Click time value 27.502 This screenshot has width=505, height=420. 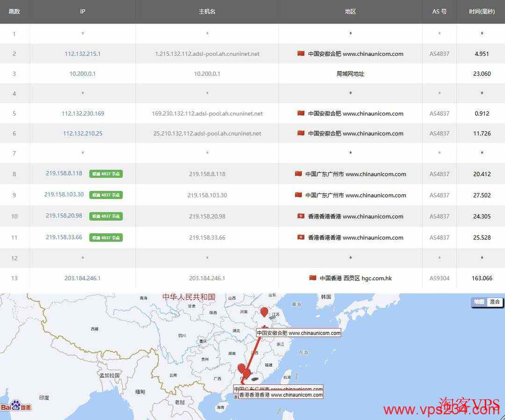[482, 195]
